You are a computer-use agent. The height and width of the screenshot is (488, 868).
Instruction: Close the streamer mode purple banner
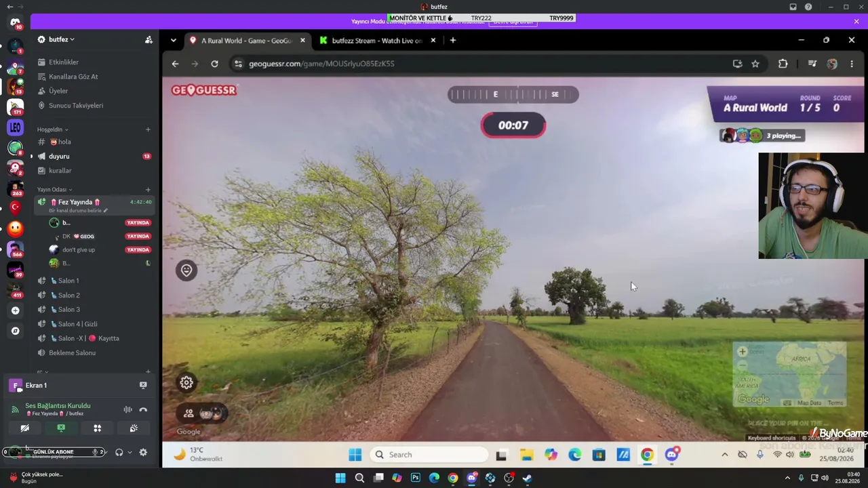click(x=856, y=22)
